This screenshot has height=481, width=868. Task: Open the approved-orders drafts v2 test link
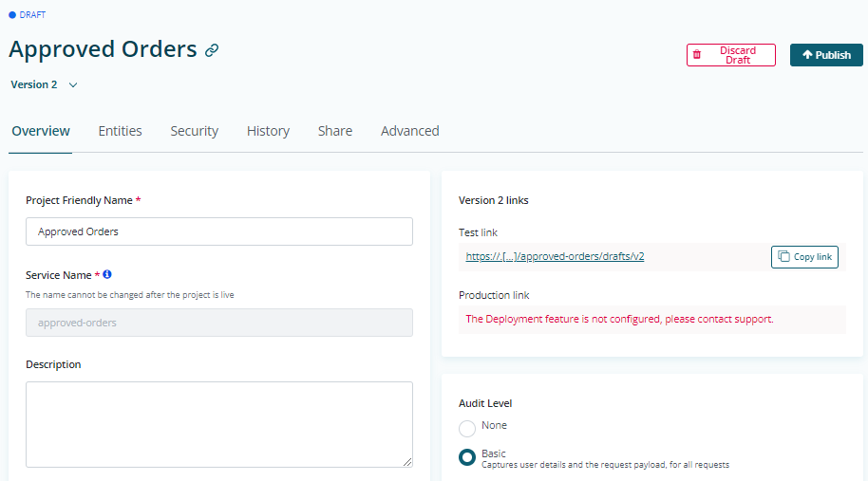click(555, 256)
